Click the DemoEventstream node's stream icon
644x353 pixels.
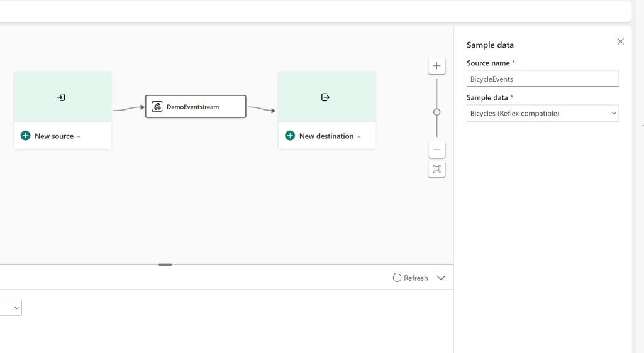(157, 107)
